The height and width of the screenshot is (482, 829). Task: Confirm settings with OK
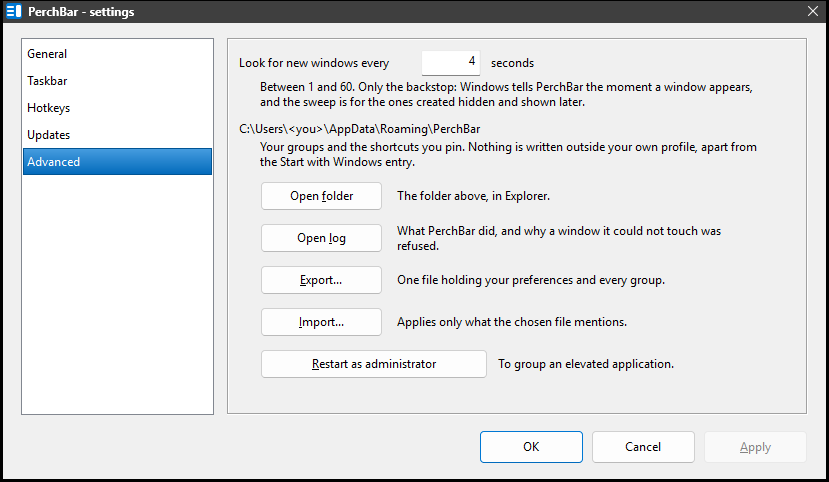pos(531,447)
